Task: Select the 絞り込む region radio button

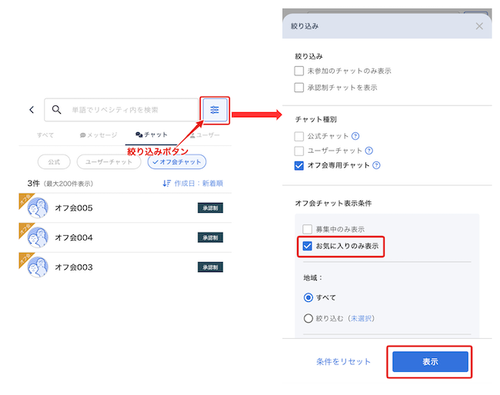Action: click(308, 318)
